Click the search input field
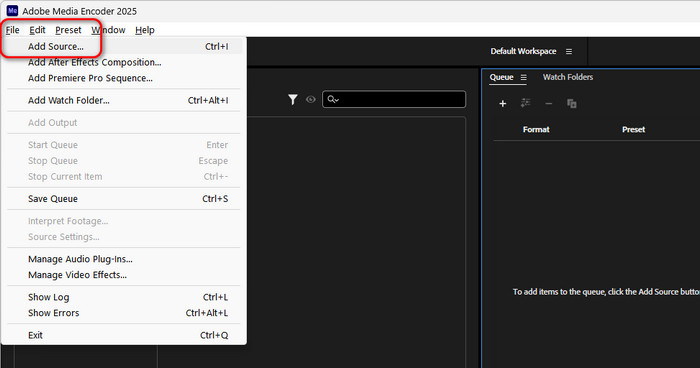This screenshot has height=368, width=700. 394,99
